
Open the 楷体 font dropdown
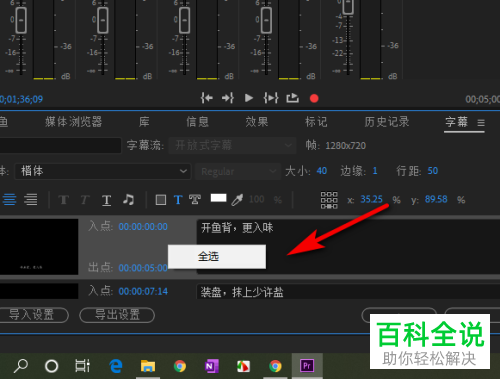click(x=103, y=171)
